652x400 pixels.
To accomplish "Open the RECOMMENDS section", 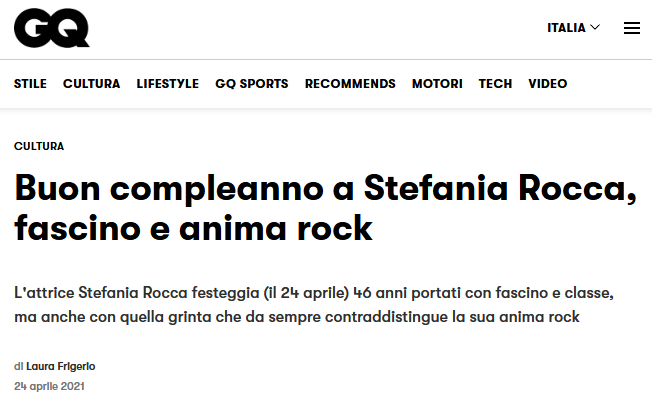I will point(350,84).
